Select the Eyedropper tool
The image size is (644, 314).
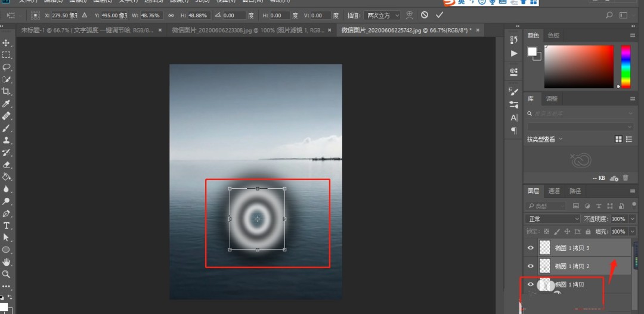7,104
